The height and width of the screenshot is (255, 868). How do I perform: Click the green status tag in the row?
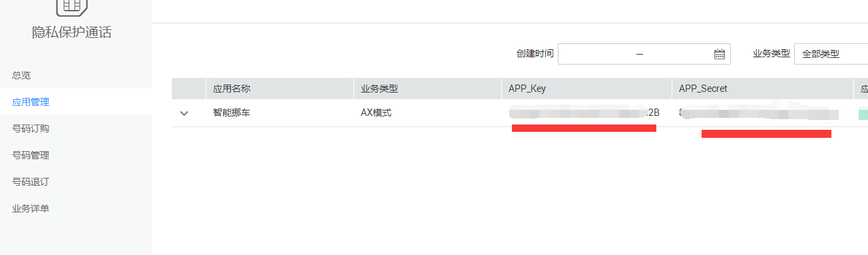click(863, 113)
